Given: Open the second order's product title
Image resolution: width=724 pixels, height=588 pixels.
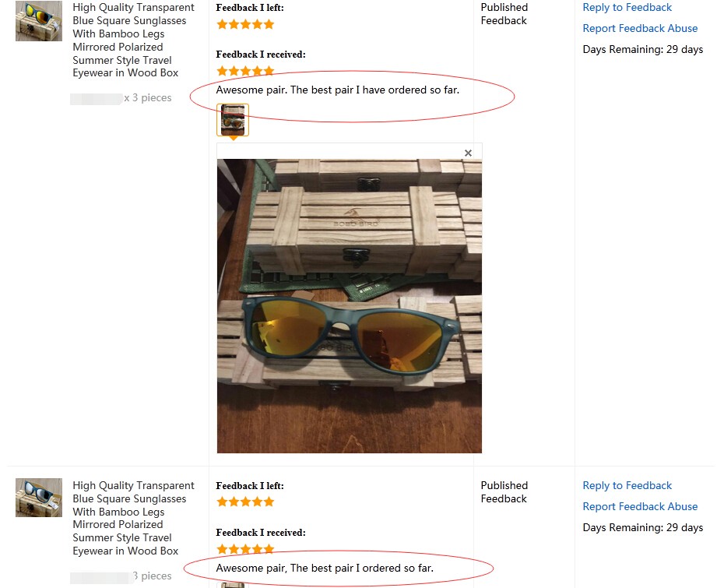Looking at the screenshot, I should (x=132, y=518).
